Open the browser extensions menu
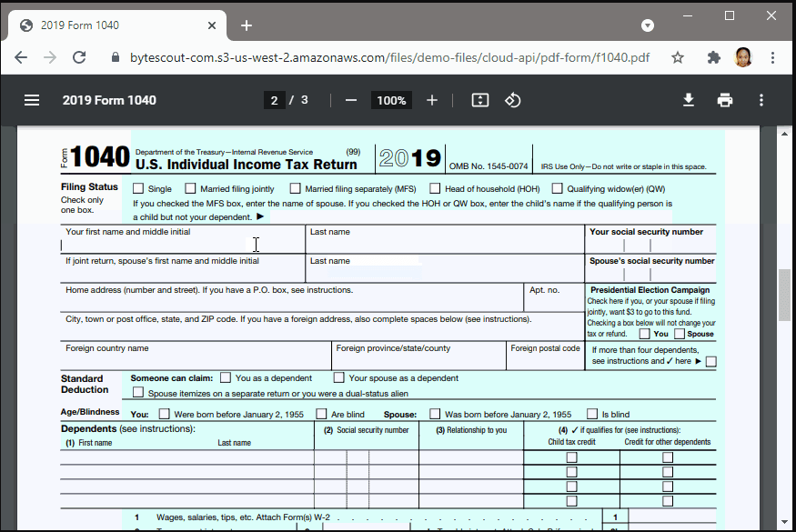 pos(713,56)
